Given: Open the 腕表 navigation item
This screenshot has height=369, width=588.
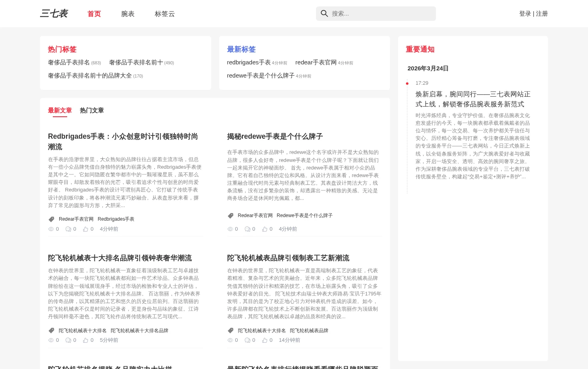Looking at the screenshot, I should [128, 14].
